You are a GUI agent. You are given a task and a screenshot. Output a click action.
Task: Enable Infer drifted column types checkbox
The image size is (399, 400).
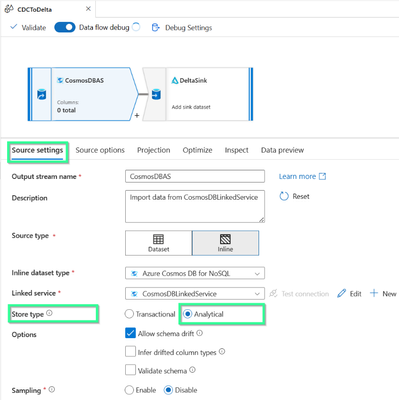pos(130,352)
